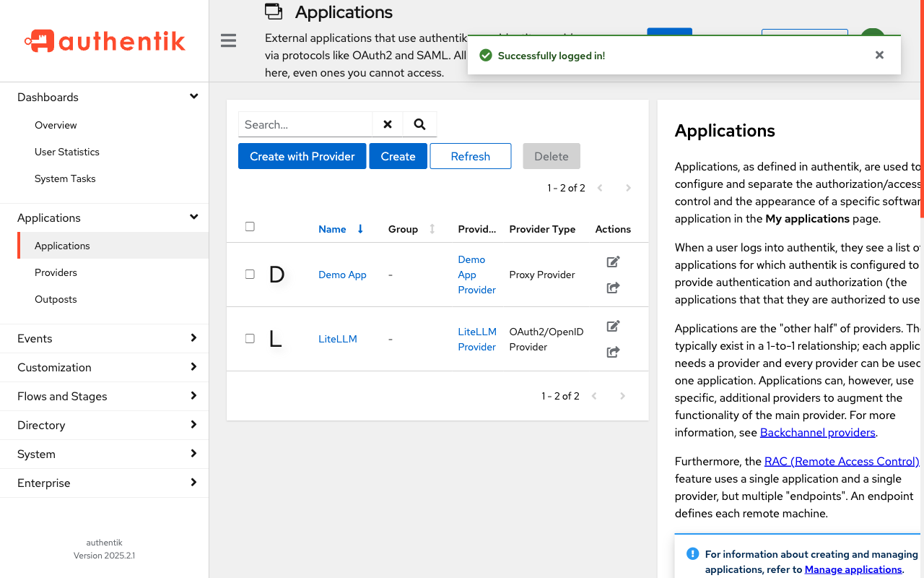The height and width of the screenshot is (578, 924).
Task: Open Demo App Provider link
Action: (476, 275)
